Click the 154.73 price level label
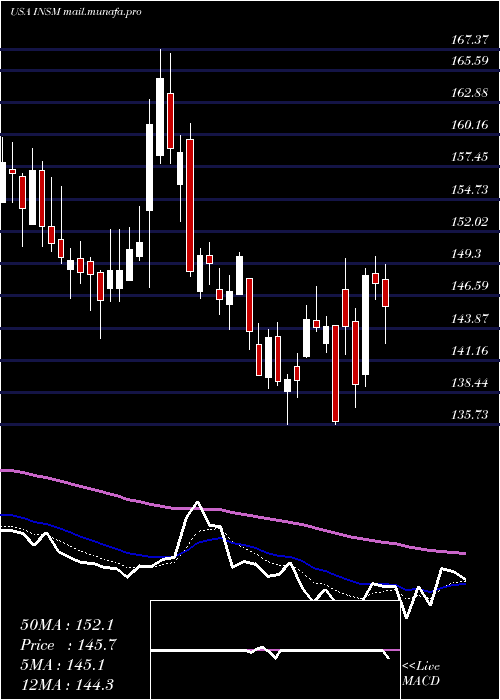 coord(469,190)
